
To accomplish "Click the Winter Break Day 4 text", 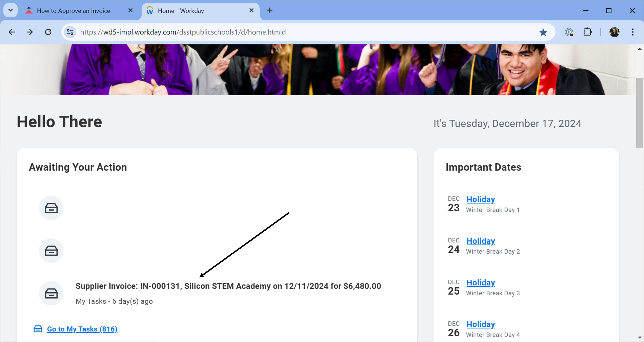I will click(493, 335).
